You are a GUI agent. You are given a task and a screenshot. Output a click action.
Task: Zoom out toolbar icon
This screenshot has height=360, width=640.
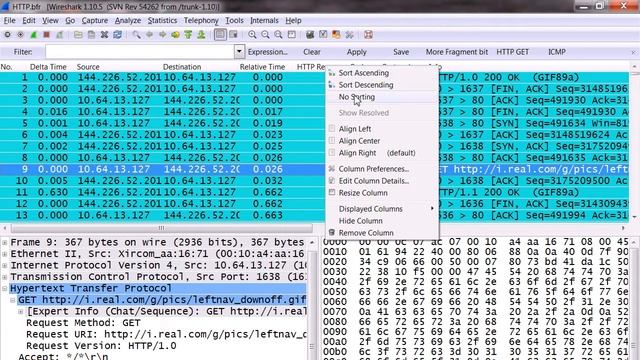pyautogui.click(x=265, y=35)
